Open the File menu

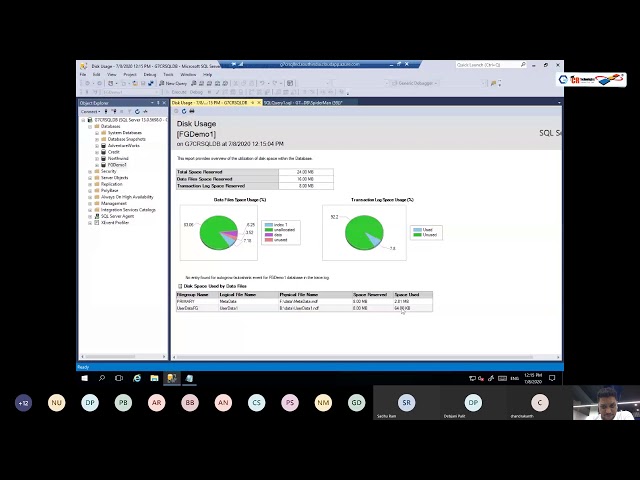83,75
